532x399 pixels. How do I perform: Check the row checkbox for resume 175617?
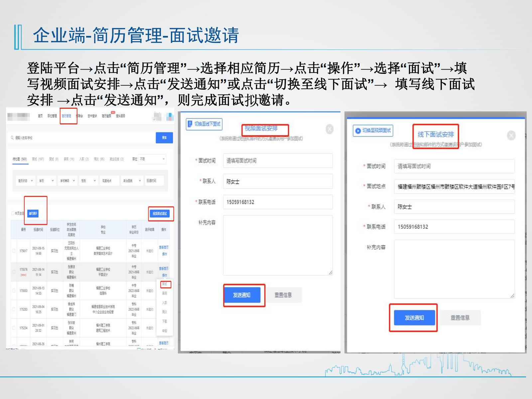click(x=14, y=251)
